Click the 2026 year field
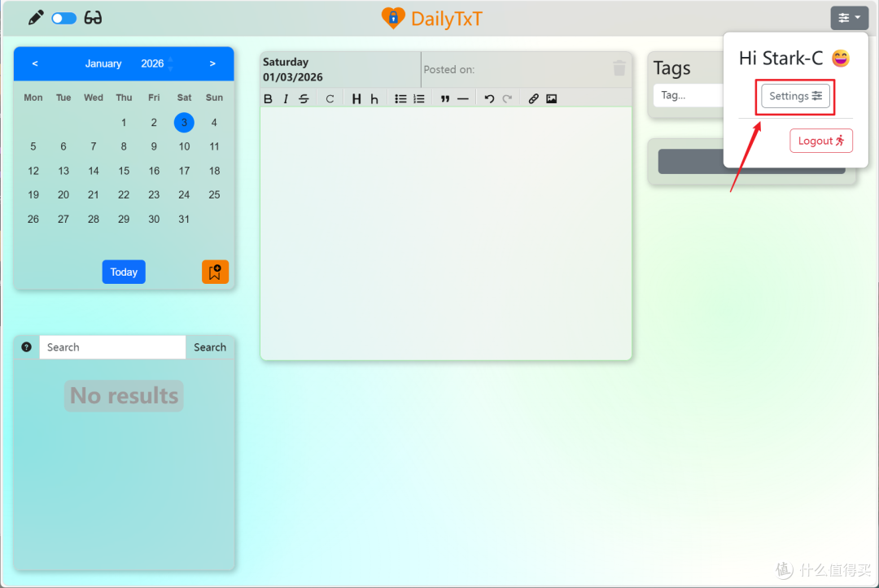879x588 pixels. pyautogui.click(x=152, y=63)
